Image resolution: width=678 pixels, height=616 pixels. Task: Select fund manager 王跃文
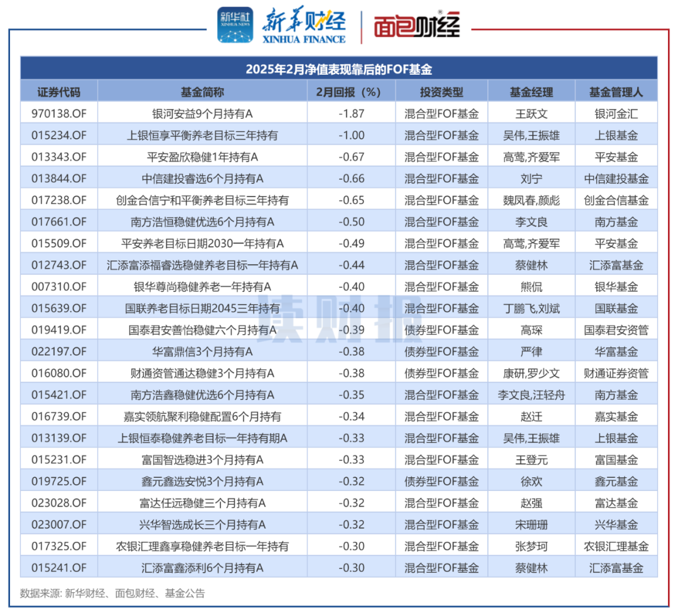[x=530, y=114]
